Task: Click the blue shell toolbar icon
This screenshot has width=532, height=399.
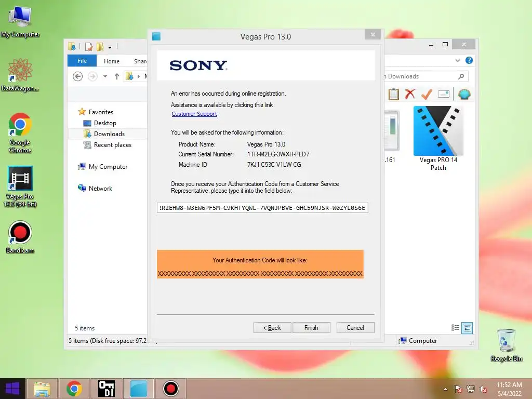Action: [464, 94]
